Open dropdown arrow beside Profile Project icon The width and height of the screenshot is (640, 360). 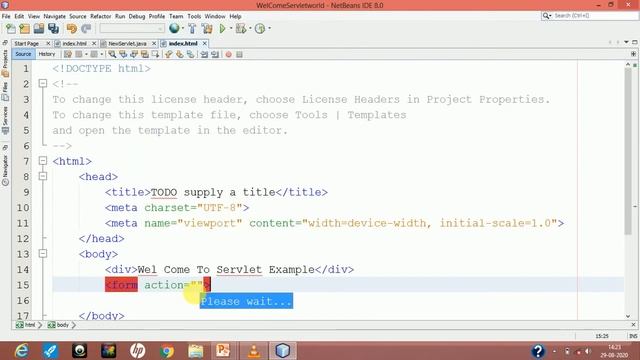(x=269, y=28)
